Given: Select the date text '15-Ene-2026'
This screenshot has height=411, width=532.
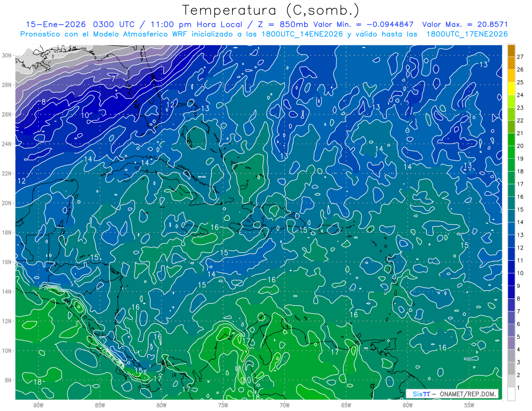Looking at the screenshot, I should point(55,24).
